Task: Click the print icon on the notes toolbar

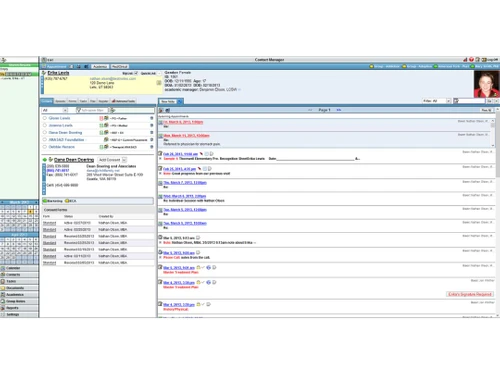Action: coord(168,110)
